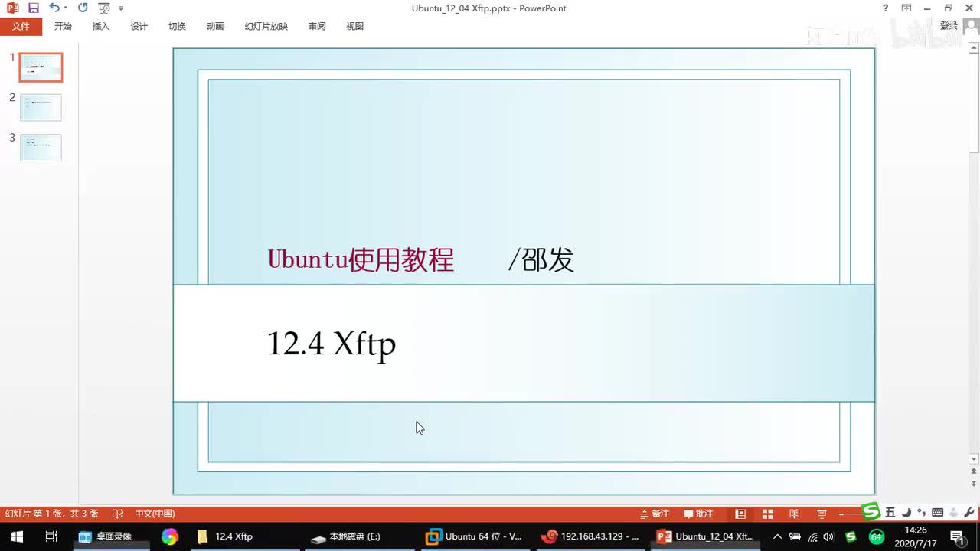Open Task View on the taskbar

coord(51,536)
